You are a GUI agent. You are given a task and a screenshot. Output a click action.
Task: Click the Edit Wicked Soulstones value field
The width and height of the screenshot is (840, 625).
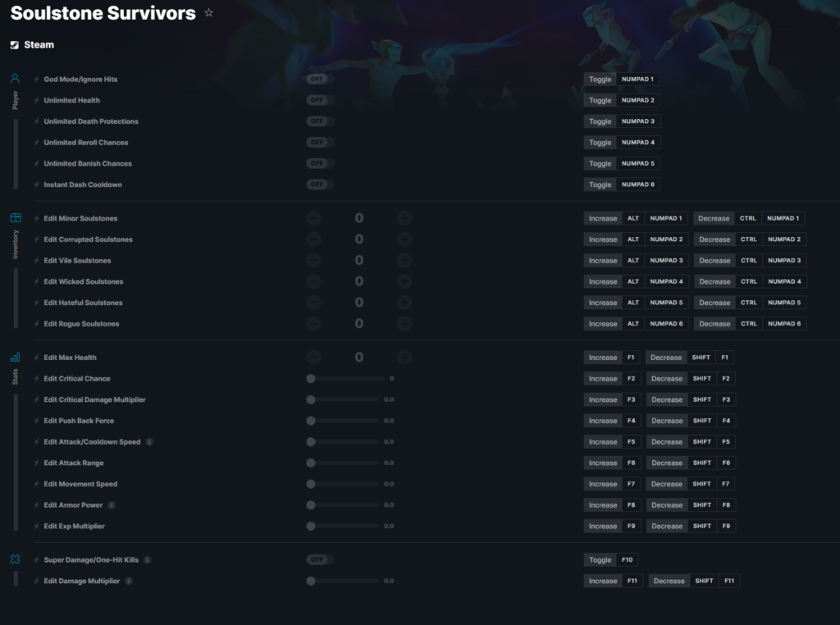tap(359, 281)
